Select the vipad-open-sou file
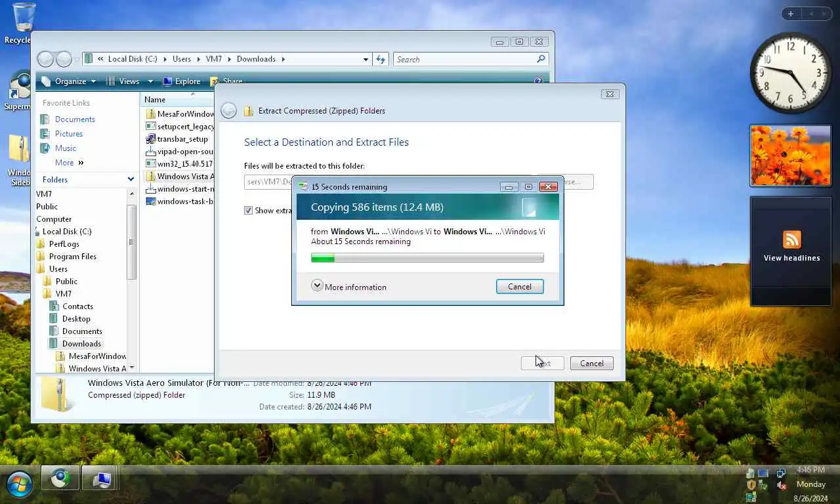840x504 pixels. coord(179,151)
